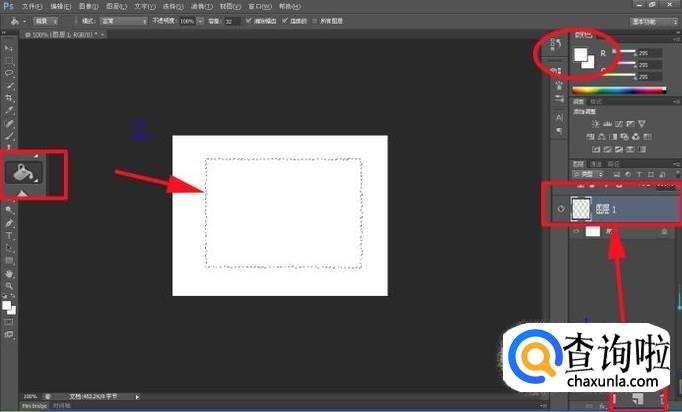Add a Levels adjustment
This screenshot has width=682, height=412.
(x=607, y=124)
